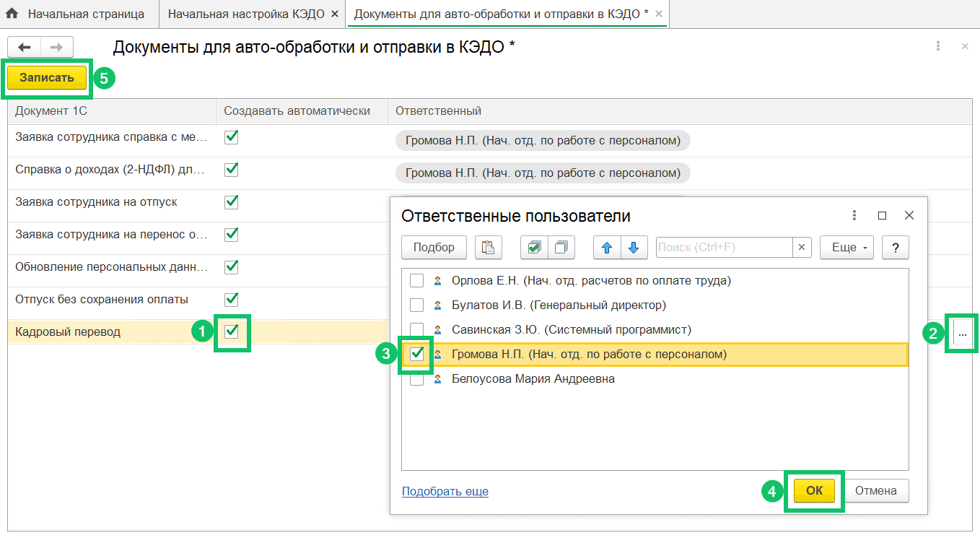Close the Ответственные пользователи dialog
This screenshot has width=980, height=538.
909,216
